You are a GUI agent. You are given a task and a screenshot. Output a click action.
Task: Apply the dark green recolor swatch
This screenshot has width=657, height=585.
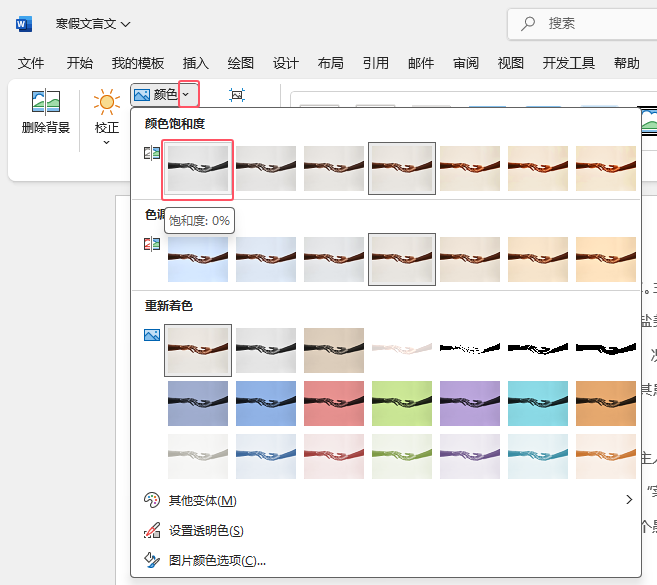pos(402,403)
